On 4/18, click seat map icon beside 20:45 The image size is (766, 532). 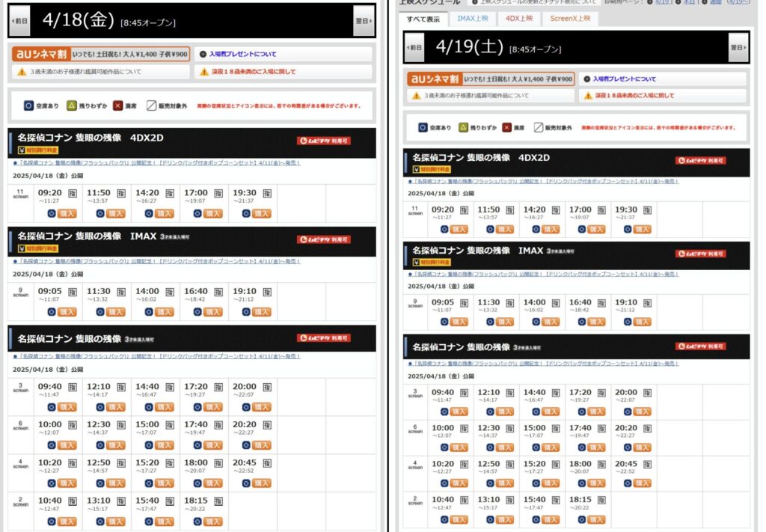267,463
